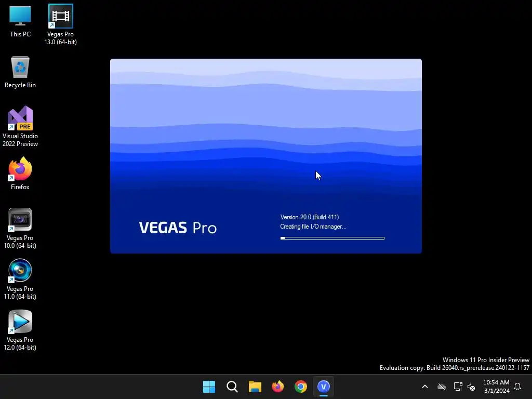Click the splash screen loading progress bar
This screenshot has height=399, width=532.
click(x=332, y=238)
